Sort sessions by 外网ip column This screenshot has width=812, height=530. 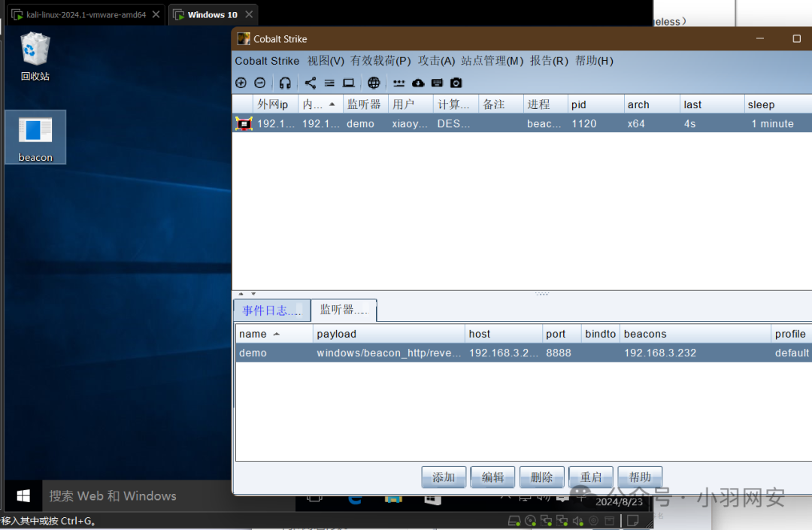click(x=275, y=104)
